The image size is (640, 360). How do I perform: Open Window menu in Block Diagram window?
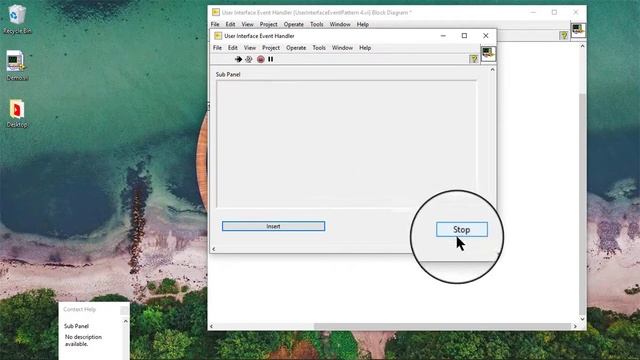pyautogui.click(x=340, y=24)
